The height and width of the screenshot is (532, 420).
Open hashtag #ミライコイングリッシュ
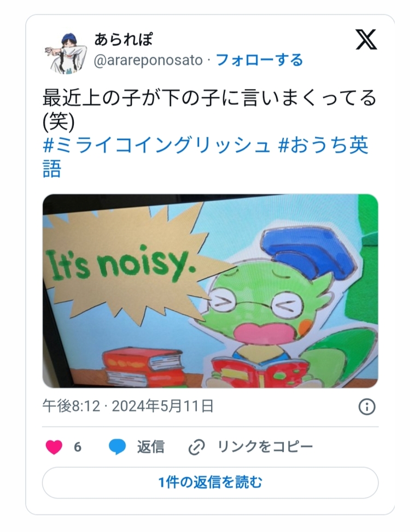pyautogui.click(x=156, y=145)
